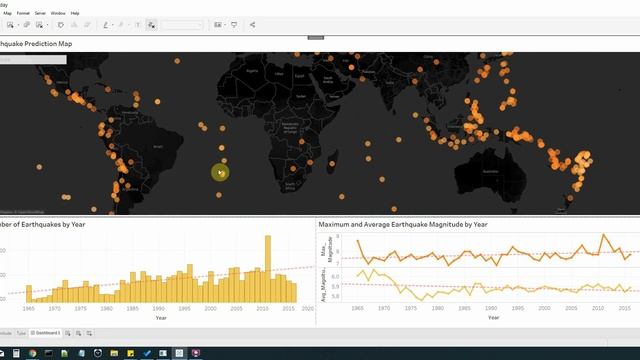Click the Number of Earthquakes by Year title
The image size is (640, 360).
pos(42,224)
